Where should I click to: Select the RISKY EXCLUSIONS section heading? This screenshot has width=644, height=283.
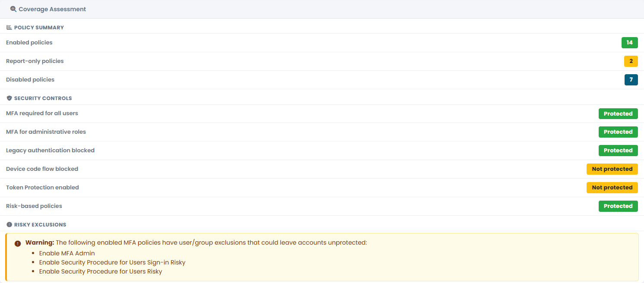(x=40, y=225)
